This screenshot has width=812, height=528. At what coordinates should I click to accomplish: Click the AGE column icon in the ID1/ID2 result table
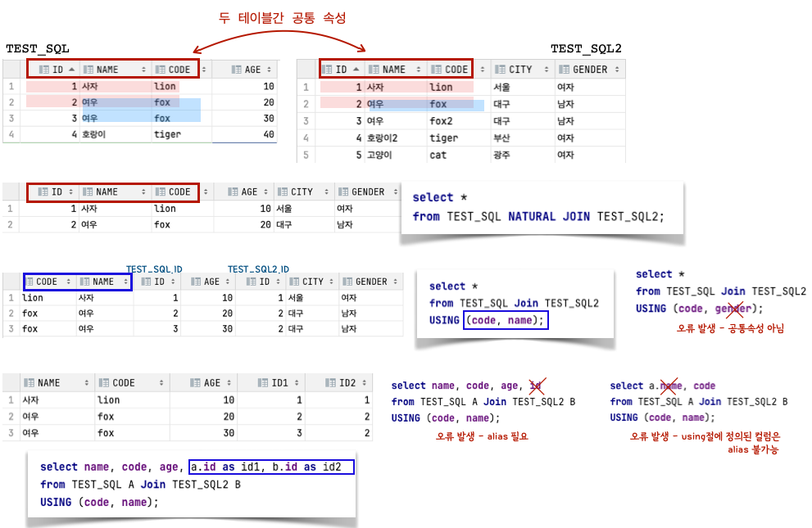tap(195, 382)
